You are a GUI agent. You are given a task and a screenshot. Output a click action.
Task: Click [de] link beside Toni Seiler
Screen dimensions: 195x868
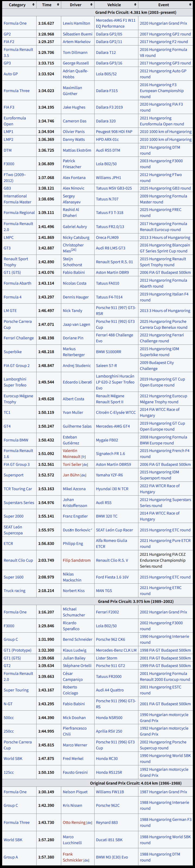[x=85, y=465]
